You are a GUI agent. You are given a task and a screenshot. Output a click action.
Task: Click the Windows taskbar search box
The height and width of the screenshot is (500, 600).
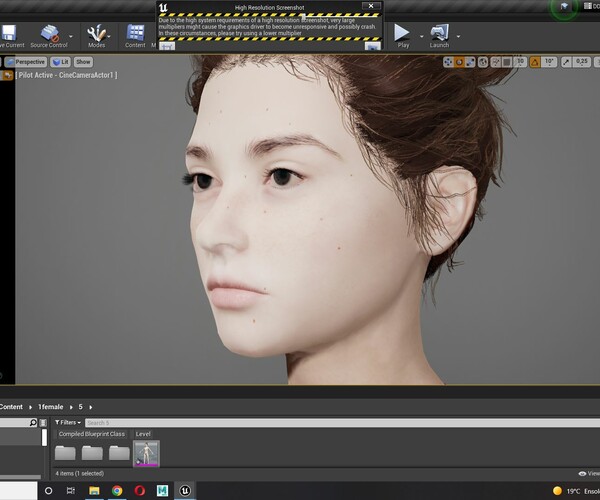pyautogui.click(x=18, y=491)
